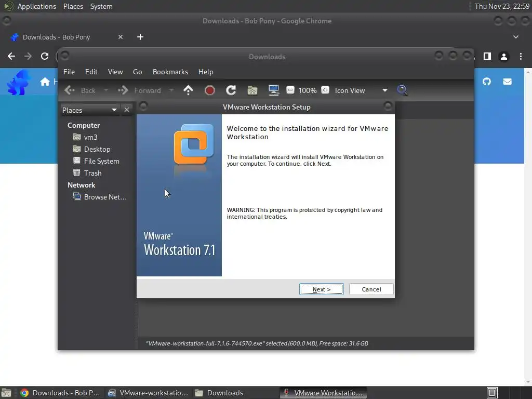This screenshot has height=399, width=532.
Task: Open the Bookmarks menu
Action: pos(170,72)
